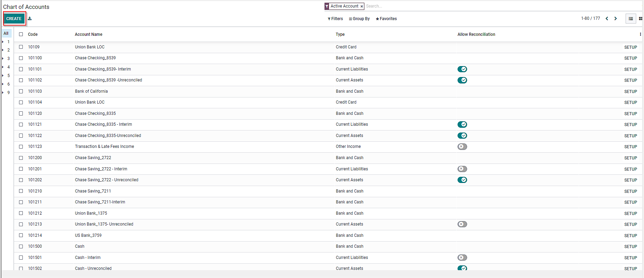The height and width of the screenshot is (278, 644).
Task: Sort by Allow Reconciliation column header
Action: point(476,34)
